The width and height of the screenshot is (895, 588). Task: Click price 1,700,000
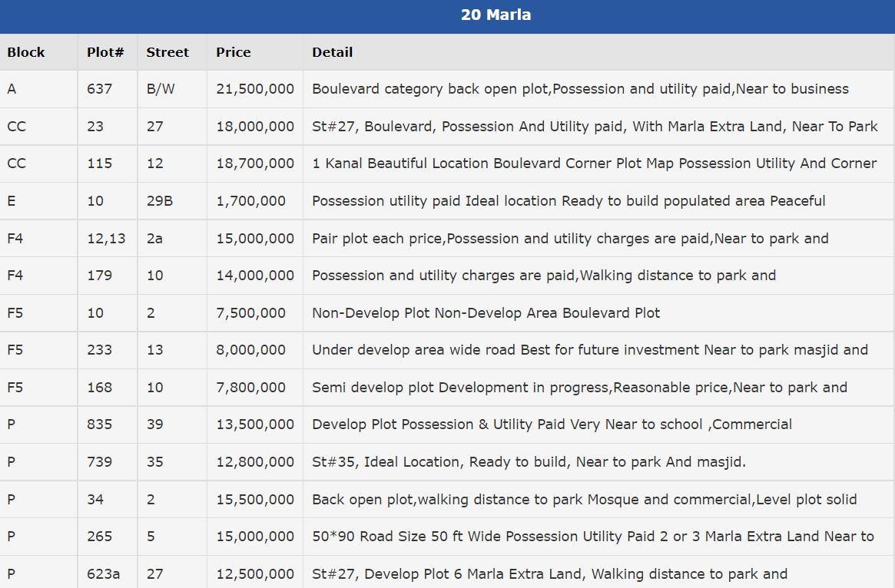pos(250,201)
